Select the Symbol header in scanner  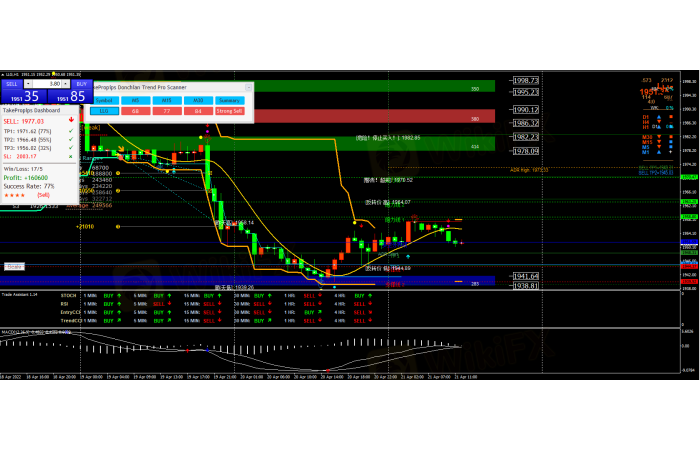[x=103, y=100]
